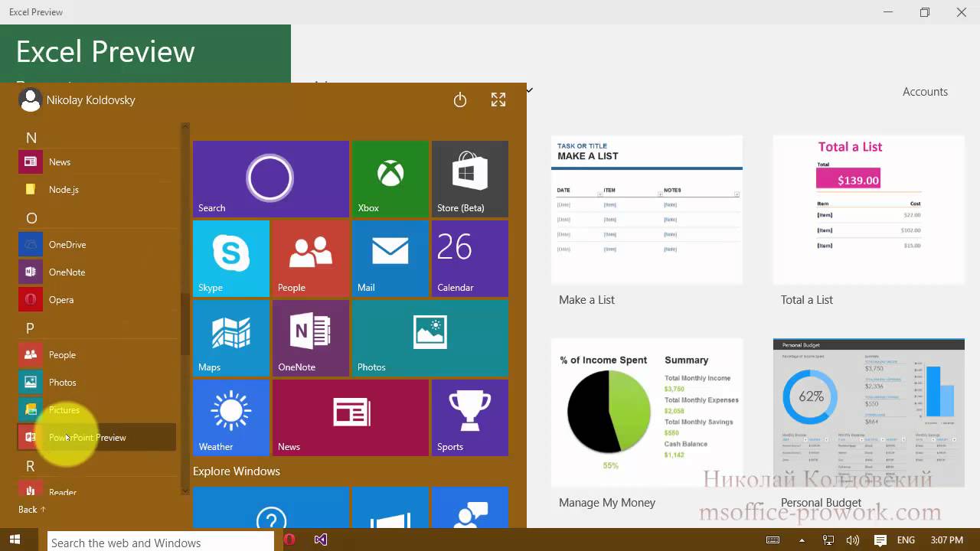Click the Nikolay Koldovsky user account
Image resolution: width=980 pixels, height=551 pixels.
click(77, 100)
